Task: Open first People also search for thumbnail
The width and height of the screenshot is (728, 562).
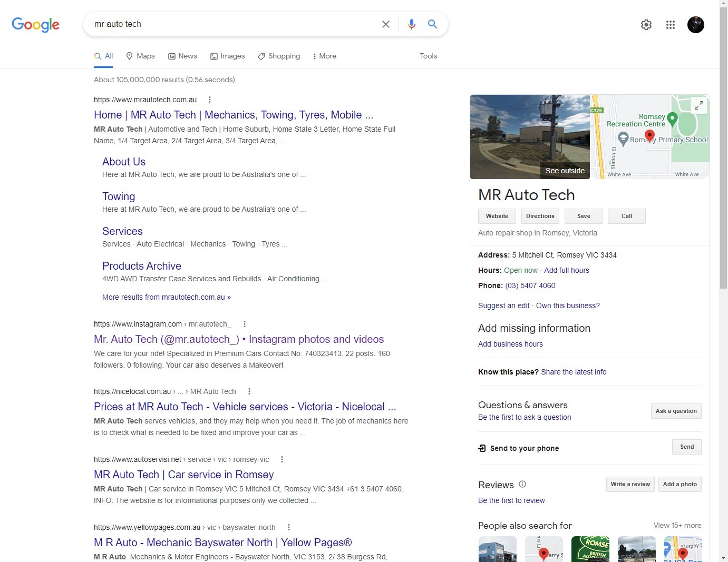Action: 498,549
